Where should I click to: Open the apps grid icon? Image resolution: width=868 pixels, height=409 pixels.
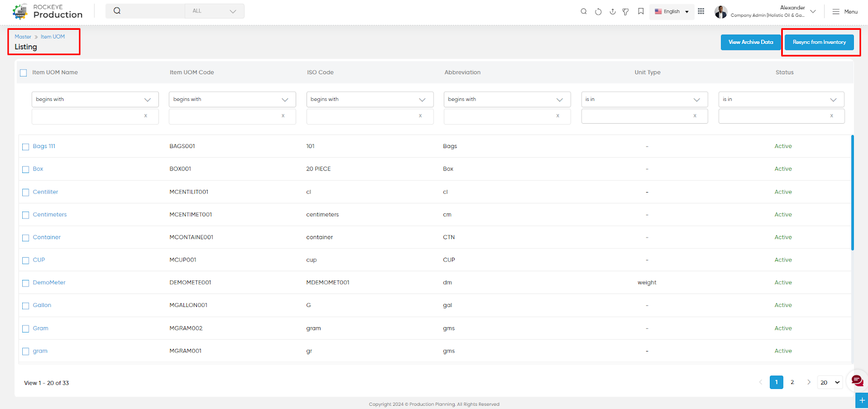point(701,11)
